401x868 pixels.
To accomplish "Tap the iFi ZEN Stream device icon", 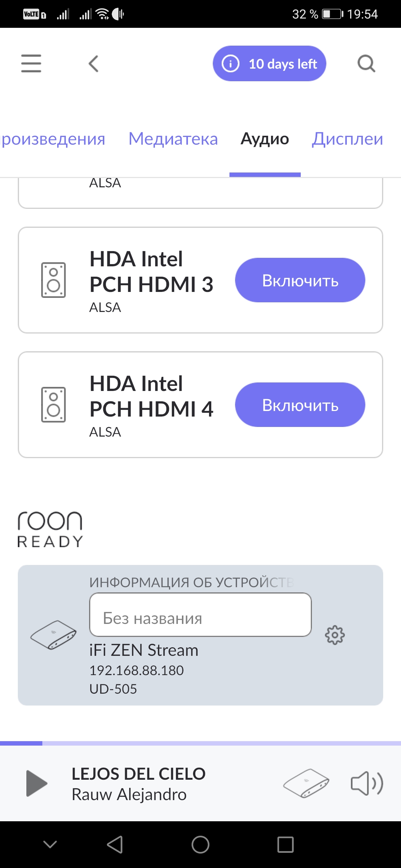I will tap(53, 635).
